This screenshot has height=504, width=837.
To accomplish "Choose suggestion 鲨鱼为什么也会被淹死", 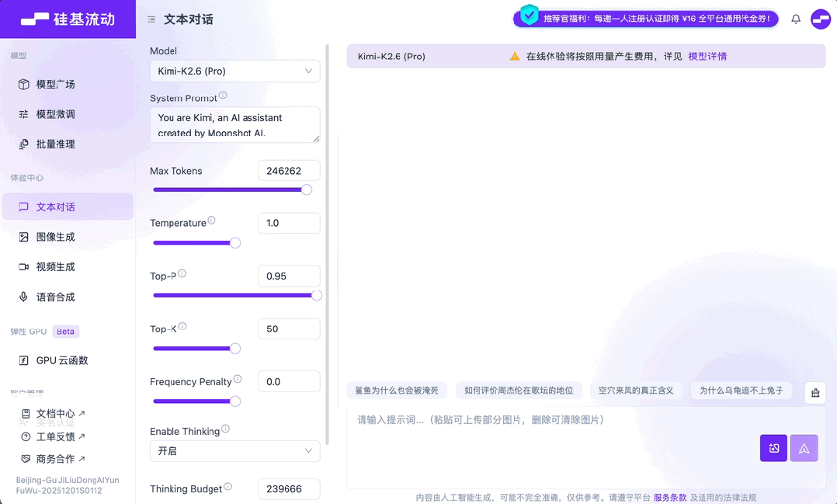I will click(x=397, y=391).
